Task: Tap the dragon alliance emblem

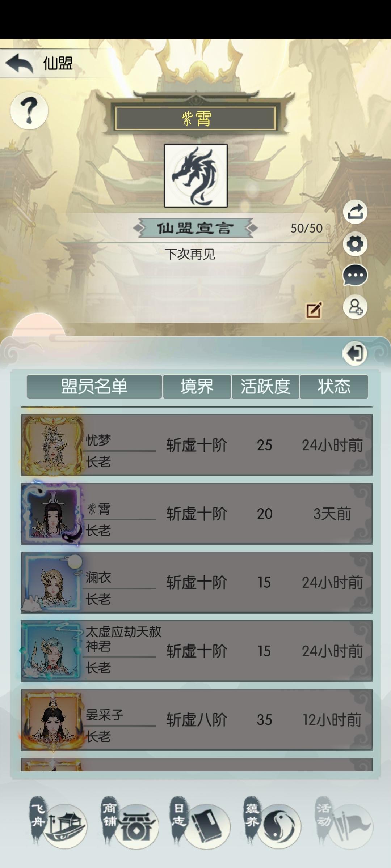Action: [196, 176]
